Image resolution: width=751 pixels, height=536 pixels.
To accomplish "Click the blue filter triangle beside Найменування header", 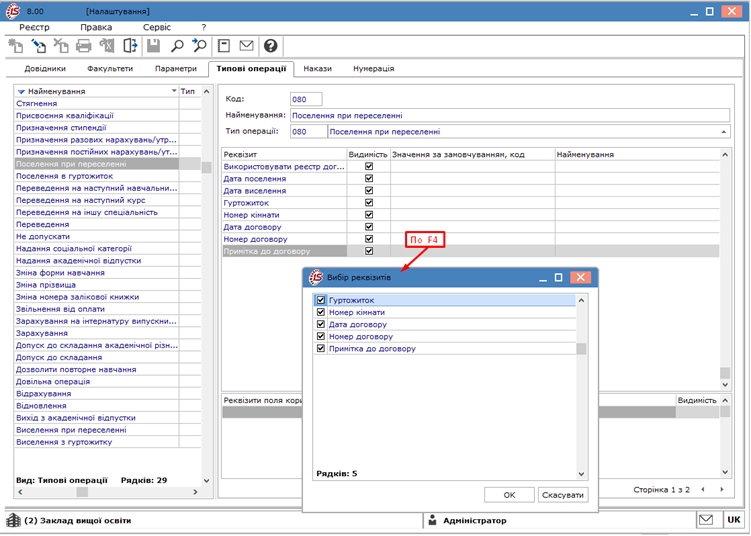I will pos(21,91).
